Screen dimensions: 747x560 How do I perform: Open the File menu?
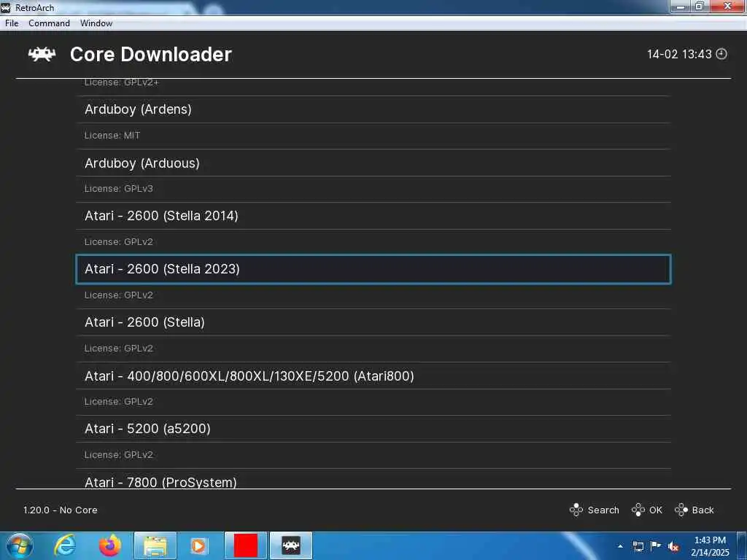12,23
